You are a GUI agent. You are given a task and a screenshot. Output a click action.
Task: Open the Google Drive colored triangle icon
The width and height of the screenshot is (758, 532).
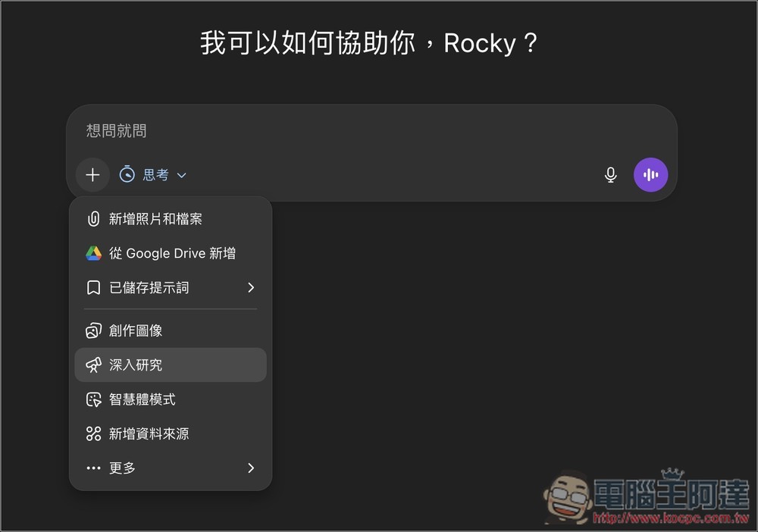[x=93, y=252]
